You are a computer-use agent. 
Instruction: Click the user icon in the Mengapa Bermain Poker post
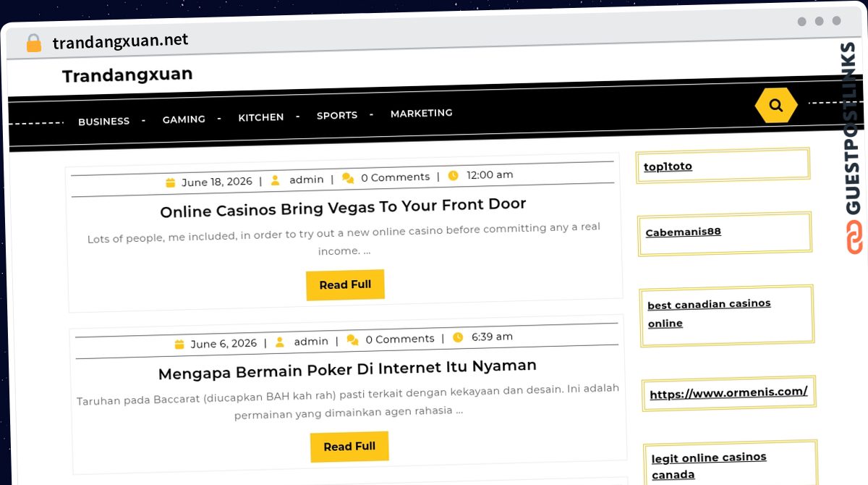[x=280, y=342]
